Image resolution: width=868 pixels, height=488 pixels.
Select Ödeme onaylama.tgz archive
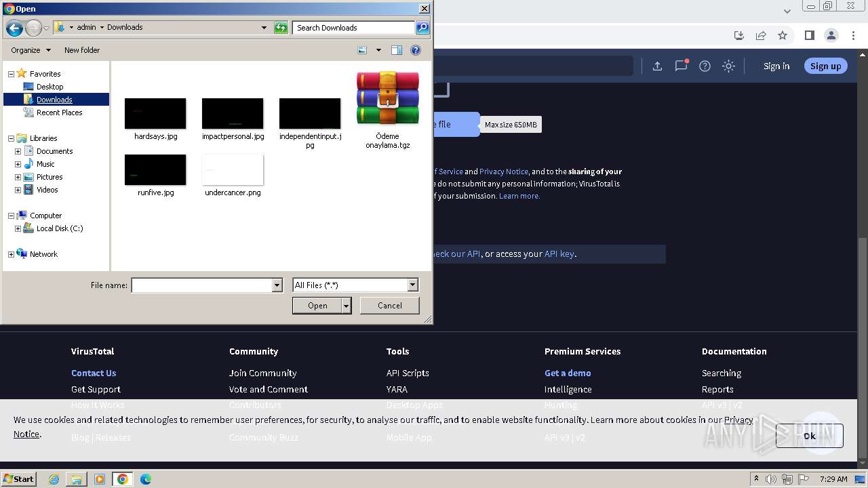(388, 109)
